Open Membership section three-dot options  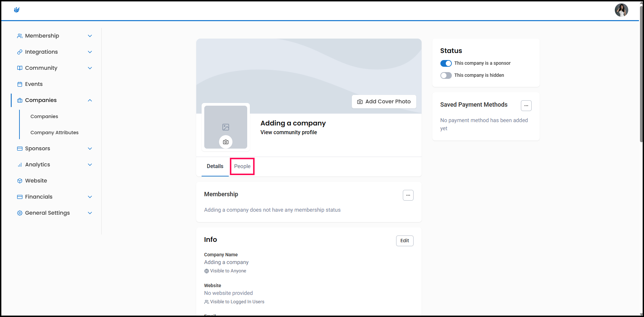pos(408,195)
